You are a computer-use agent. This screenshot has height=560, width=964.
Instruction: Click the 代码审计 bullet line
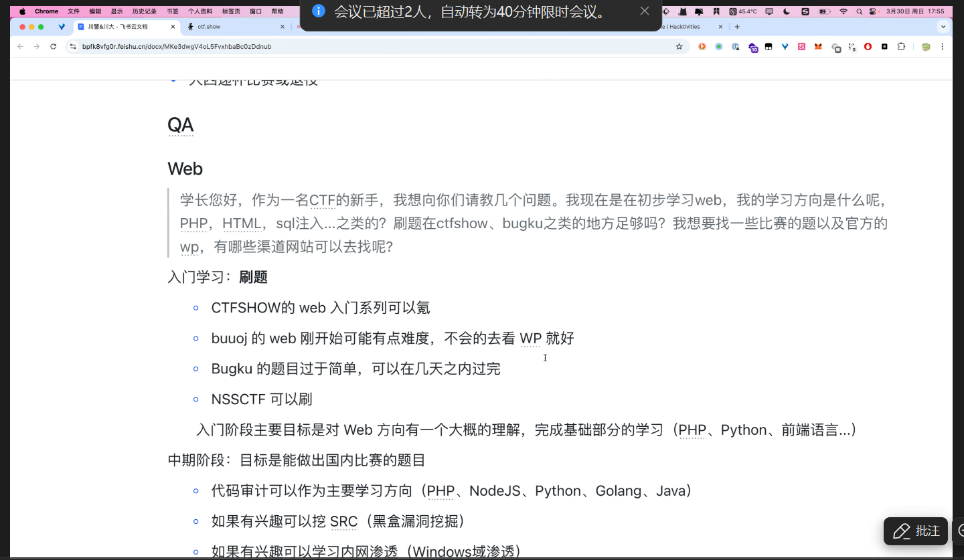click(452, 491)
